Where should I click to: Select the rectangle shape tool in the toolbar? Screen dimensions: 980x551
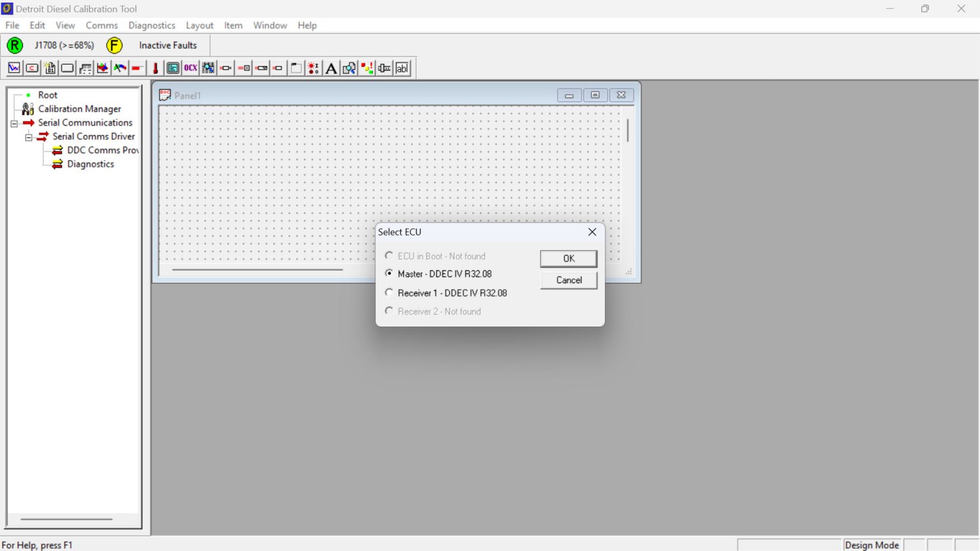click(x=67, y=68)
